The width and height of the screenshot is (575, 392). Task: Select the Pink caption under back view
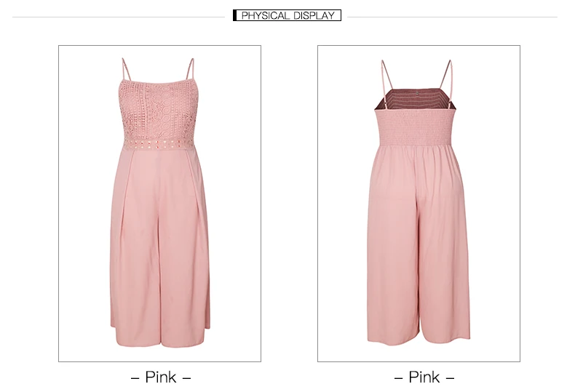point(424,377)
